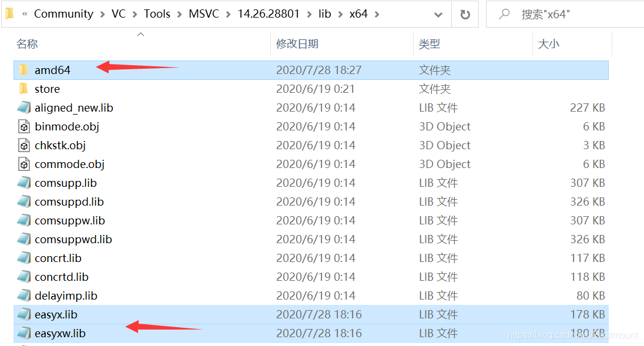Expand the chevron after Community
This screenshot has width=644, height=346.
click(103, 14)
